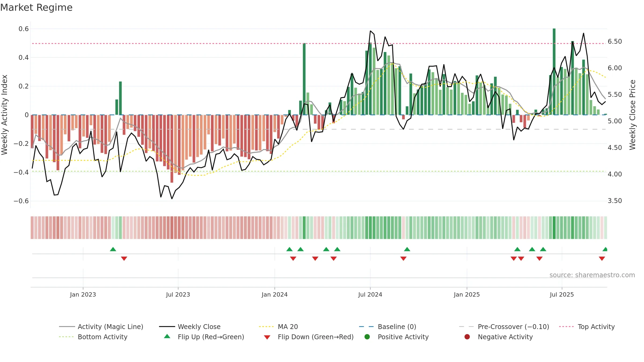Click the Jul 2023 x-axis label
Viewport: 644px width, 362px height.
click(178, 294)
